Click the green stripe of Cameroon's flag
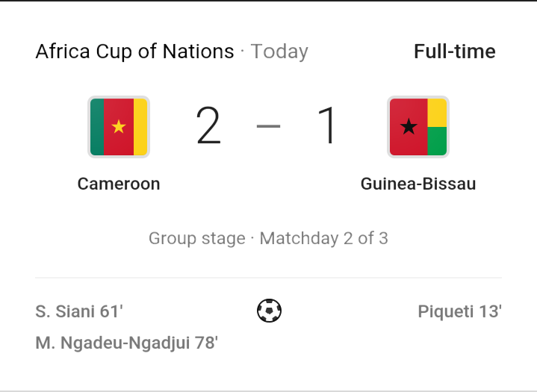This screenshot has height=392, width=537. [x=97, y=127]
